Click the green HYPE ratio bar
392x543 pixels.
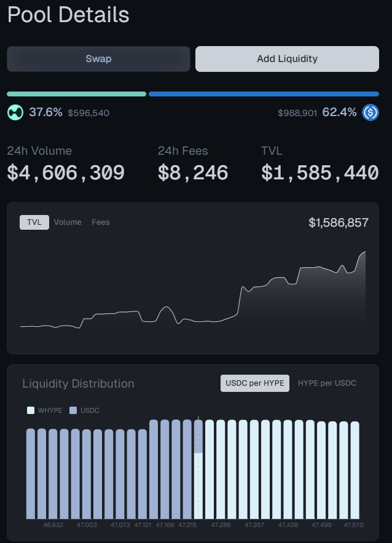click(x=77, y=94)
